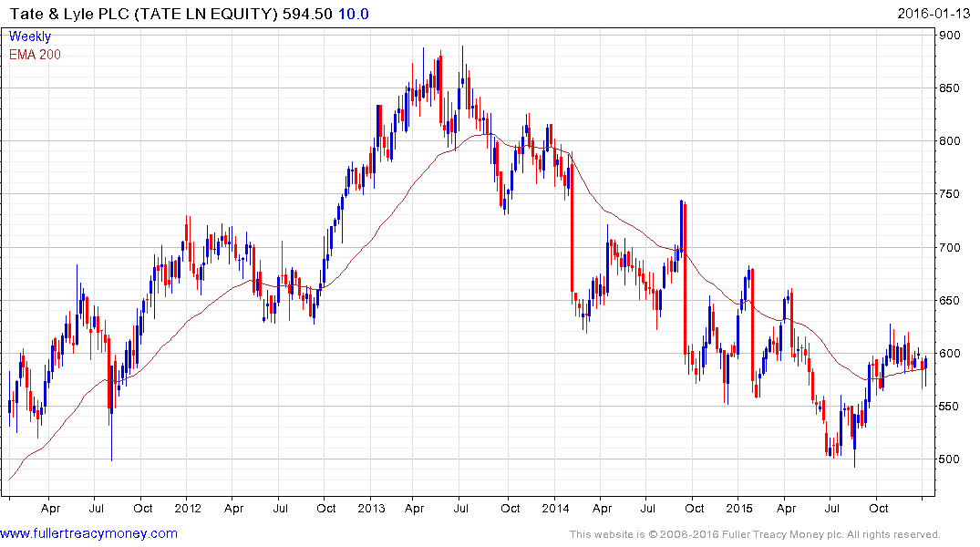Click the 2016-01-13 date label
Viewport: 980px width, 547px height.
point(934,14)
